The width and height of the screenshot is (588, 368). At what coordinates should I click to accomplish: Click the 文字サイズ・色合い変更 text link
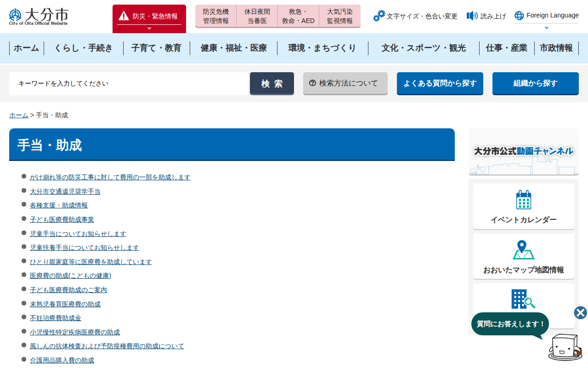422,16
